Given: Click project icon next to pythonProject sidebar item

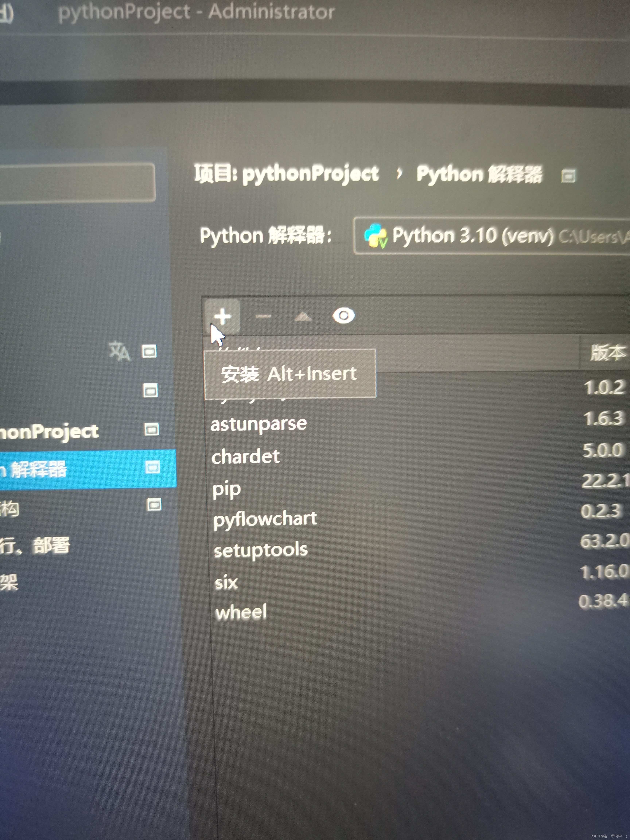Looking at the screenshot, I should click(x=151, y=429).
